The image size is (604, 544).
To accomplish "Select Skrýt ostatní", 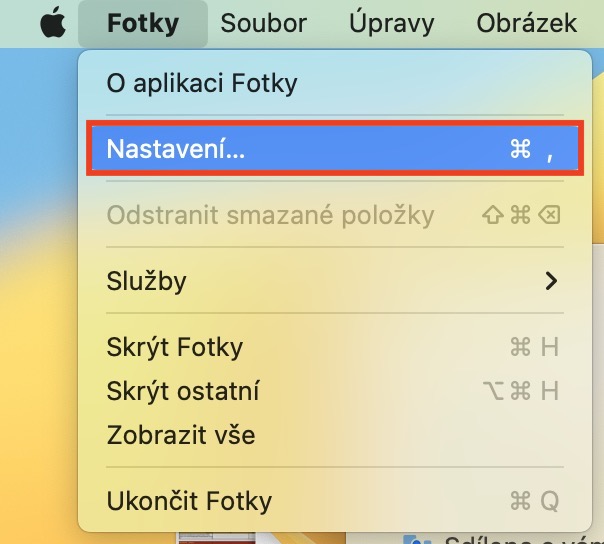I will tap(183, 391).
